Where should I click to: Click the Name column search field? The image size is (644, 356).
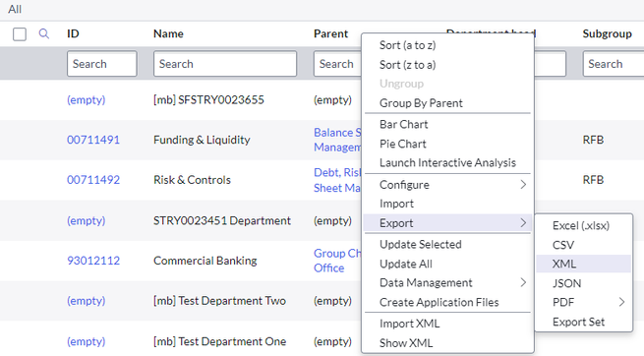tap(225, 64)
